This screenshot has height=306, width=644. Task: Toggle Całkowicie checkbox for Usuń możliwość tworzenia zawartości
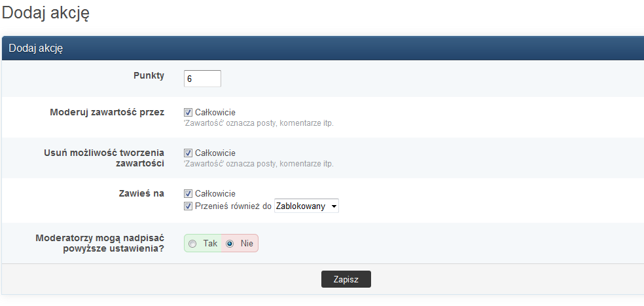point(188,153)
